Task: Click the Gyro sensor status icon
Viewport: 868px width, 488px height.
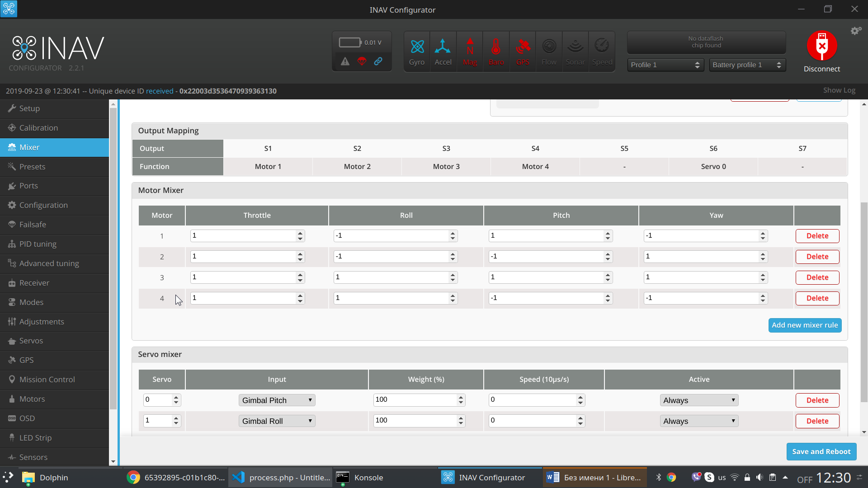Action: [x=416, y=51]
